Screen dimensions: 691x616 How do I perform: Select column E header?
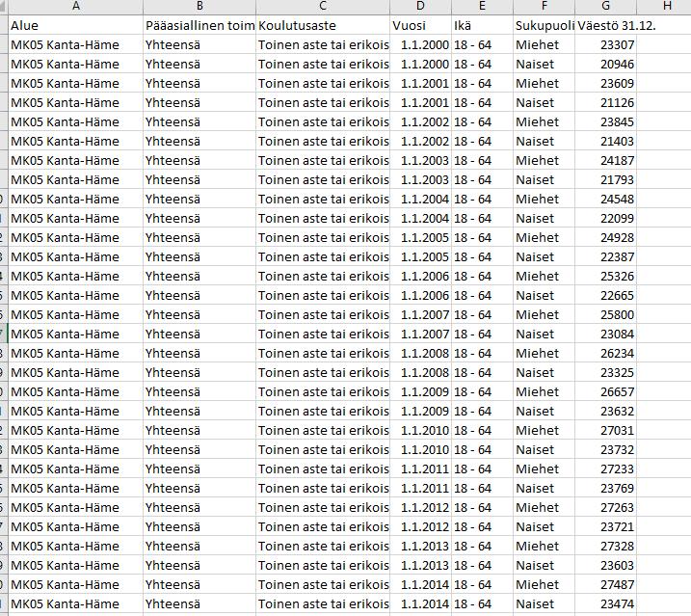[482, 6]
